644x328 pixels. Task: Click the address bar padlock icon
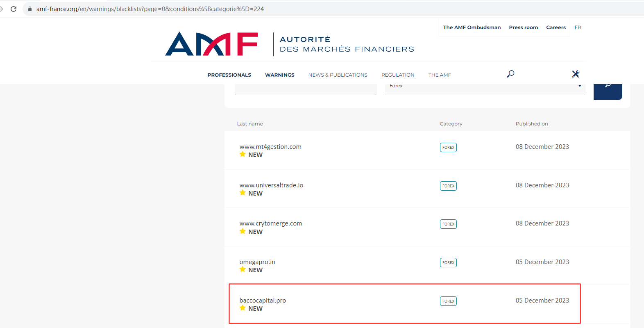pos(30,9)
